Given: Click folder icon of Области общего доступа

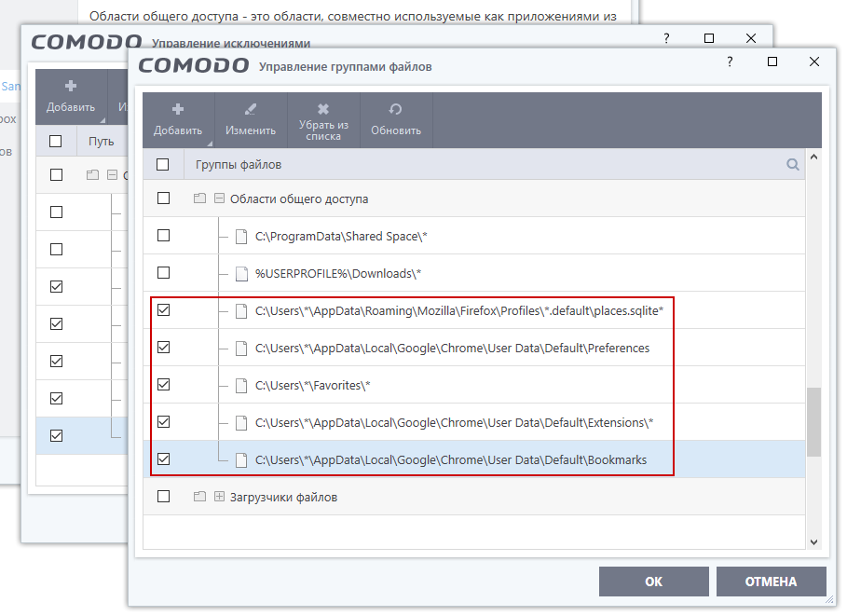Looking at the screenshot, I should coord(199,198).
